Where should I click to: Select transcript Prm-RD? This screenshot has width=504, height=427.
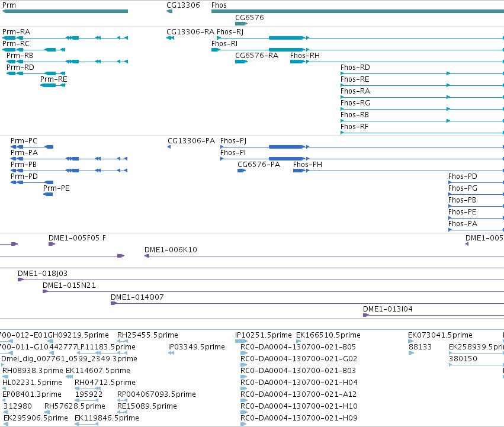pyautogui.click(x=36, y=73)
